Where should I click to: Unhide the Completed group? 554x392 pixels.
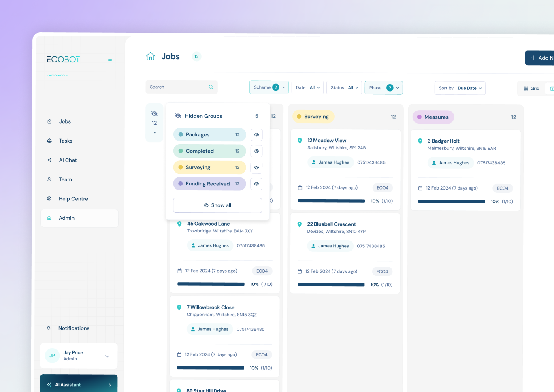256,151
